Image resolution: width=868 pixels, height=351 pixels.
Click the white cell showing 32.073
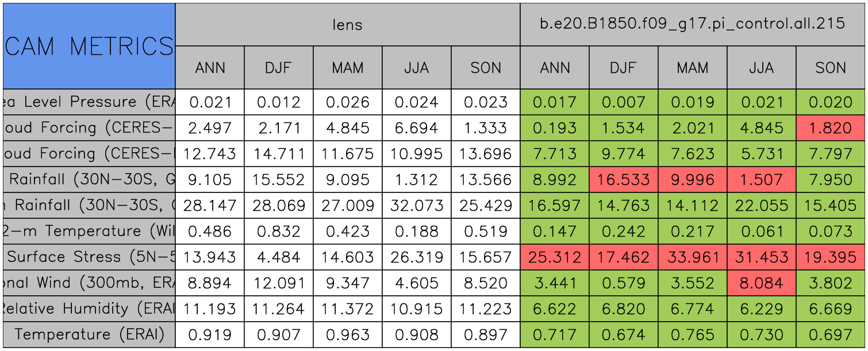[416, 205]
